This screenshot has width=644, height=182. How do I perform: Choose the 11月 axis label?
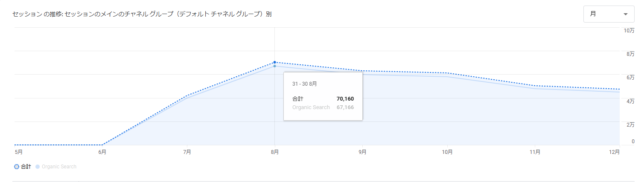click(535, 152)
